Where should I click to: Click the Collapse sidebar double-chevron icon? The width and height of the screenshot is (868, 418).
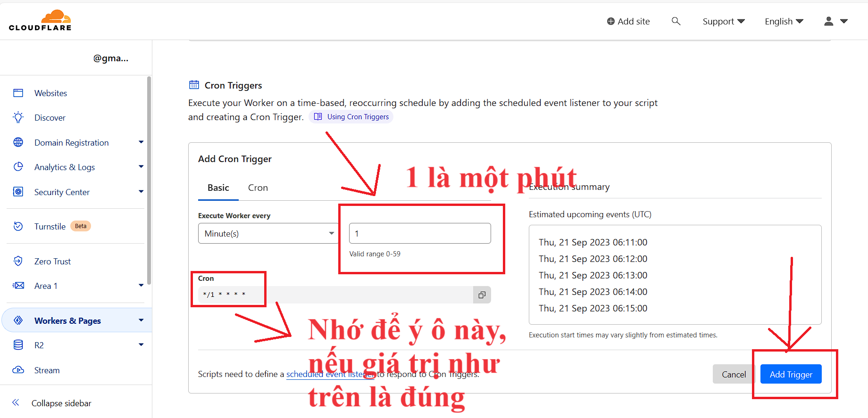16,402
